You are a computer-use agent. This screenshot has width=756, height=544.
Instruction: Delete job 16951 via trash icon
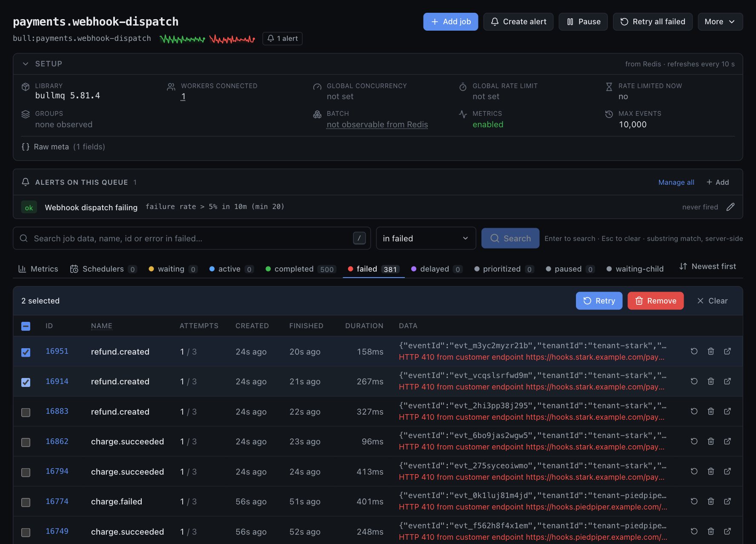tap(710, 351)
